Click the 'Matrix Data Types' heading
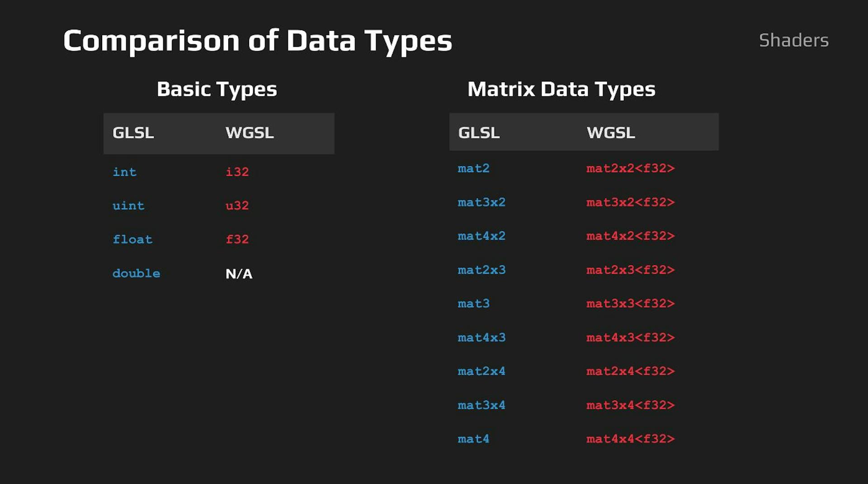This screenshot has height=484, width=868. pos(561,89)
